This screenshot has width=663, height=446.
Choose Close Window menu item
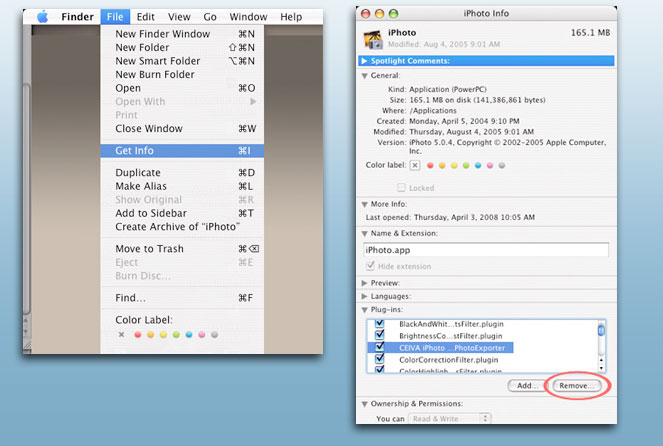click(x=182, y=129)
